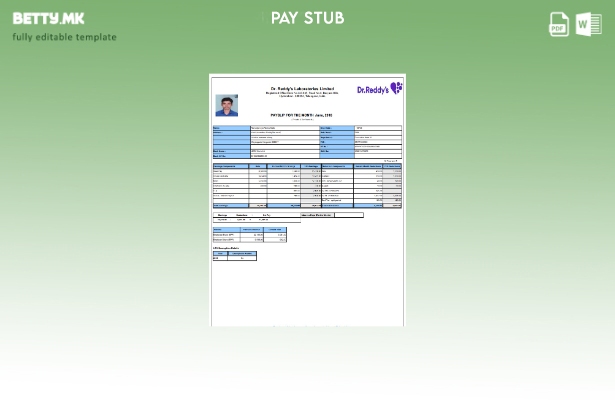Click the Word document format icon
615x400 pixels.
589,25
